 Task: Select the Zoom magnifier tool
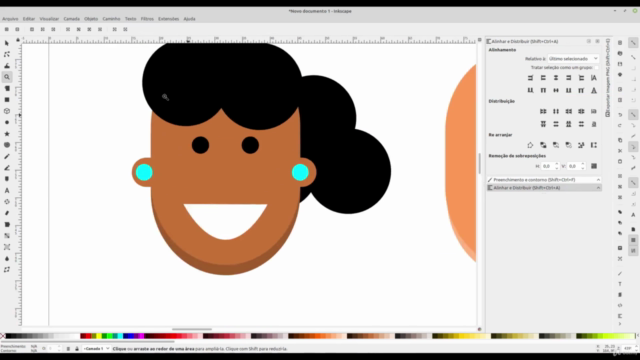[x=7, y=77]
